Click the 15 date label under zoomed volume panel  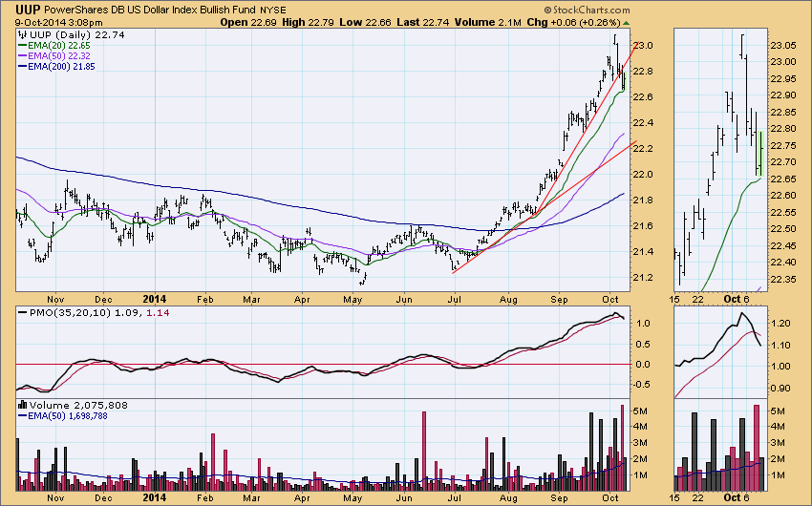674,497
